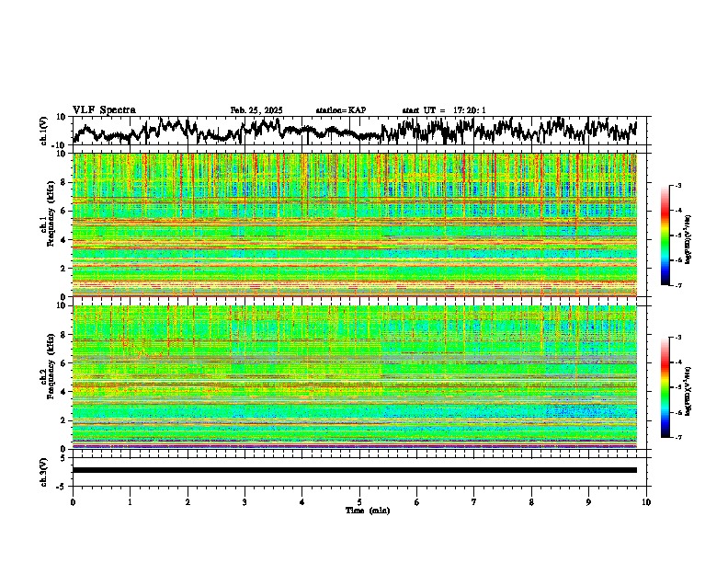728x563 pixels.
Task: Click the upper color scale bar beside ch.1
Action: click(665, 236)
